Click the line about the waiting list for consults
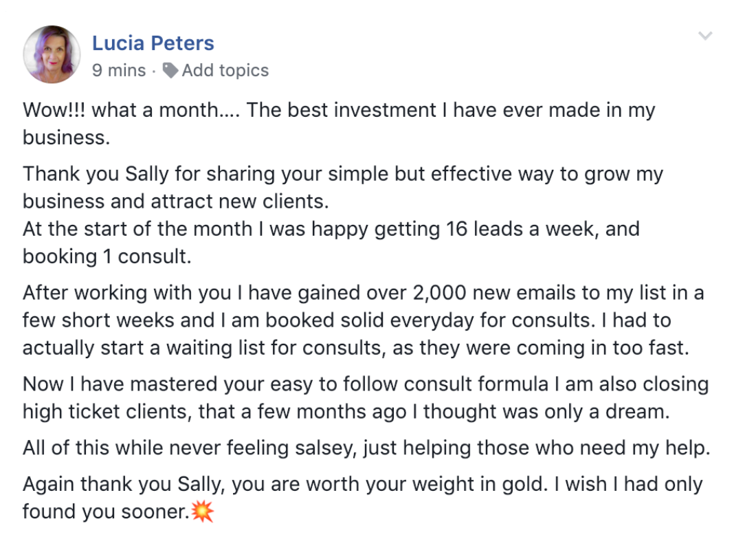This screenshot has height=550, width=756. tap(356, 348)
